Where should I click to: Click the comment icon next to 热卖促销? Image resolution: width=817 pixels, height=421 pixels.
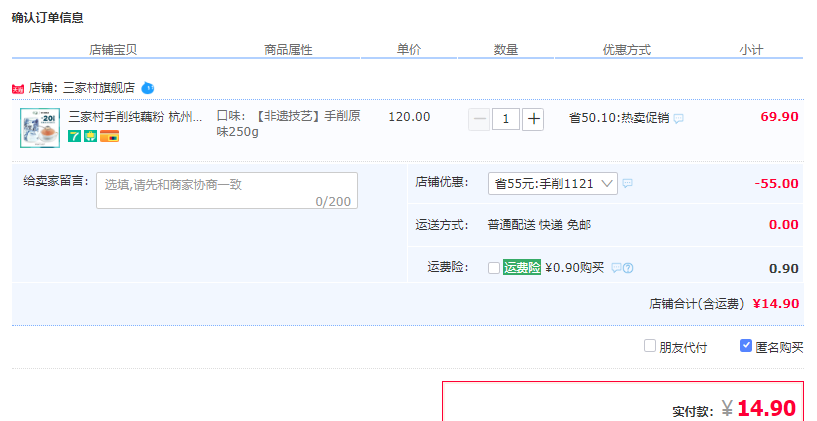(678, 119)
